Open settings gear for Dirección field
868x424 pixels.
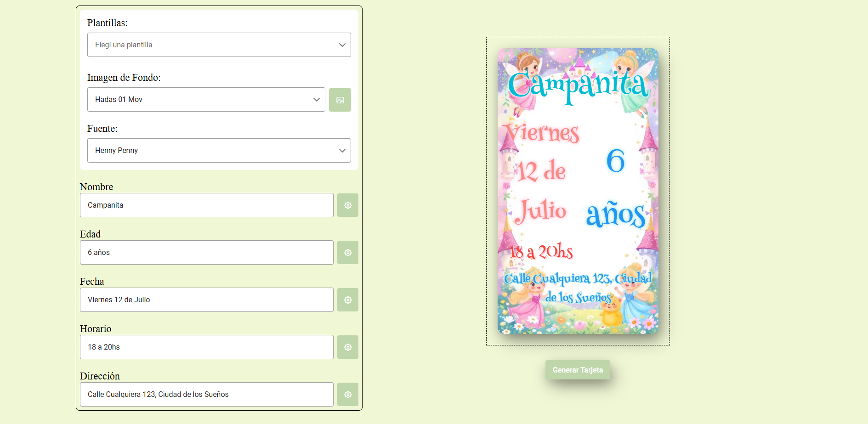(347, 395)
